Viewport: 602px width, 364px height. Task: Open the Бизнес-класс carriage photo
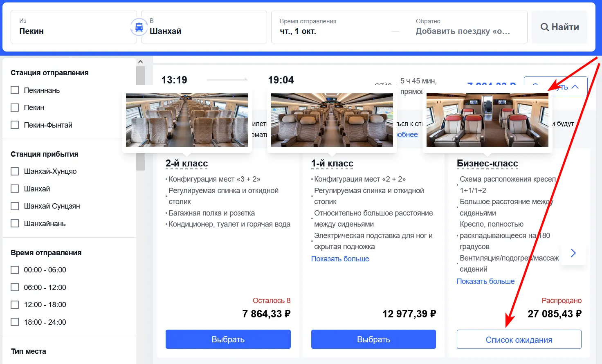(487, 120)
